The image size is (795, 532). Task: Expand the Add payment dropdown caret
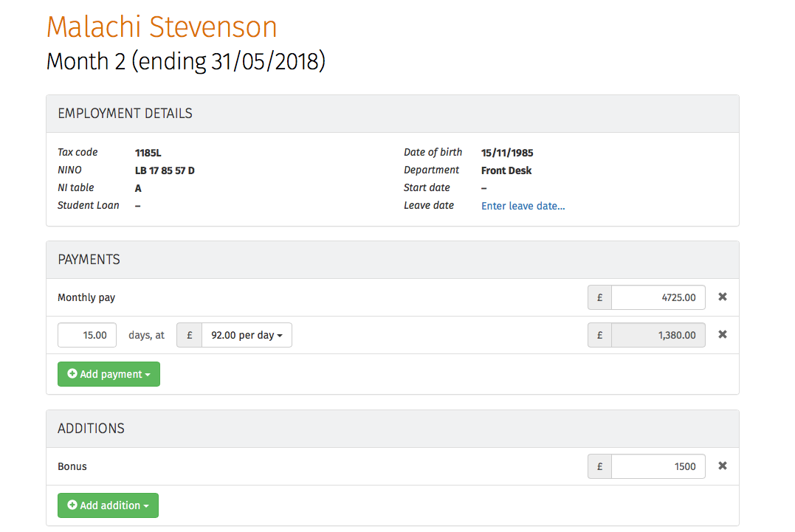148,375
